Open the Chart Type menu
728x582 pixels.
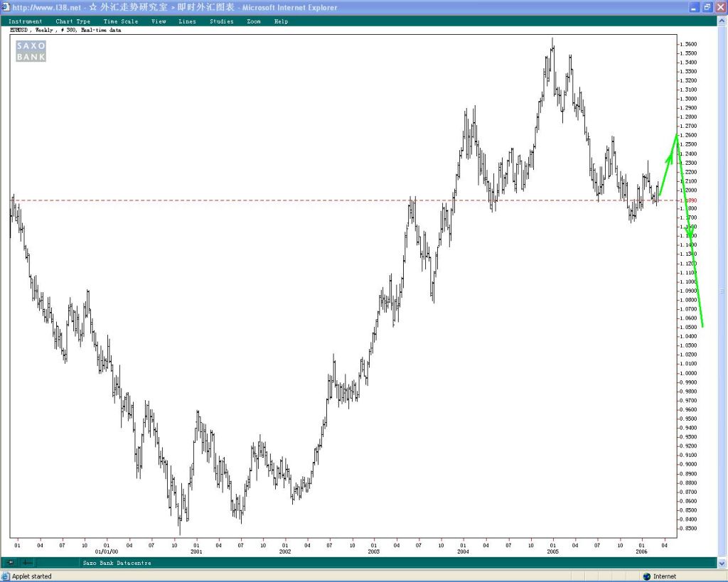click(x=73, y=21)
